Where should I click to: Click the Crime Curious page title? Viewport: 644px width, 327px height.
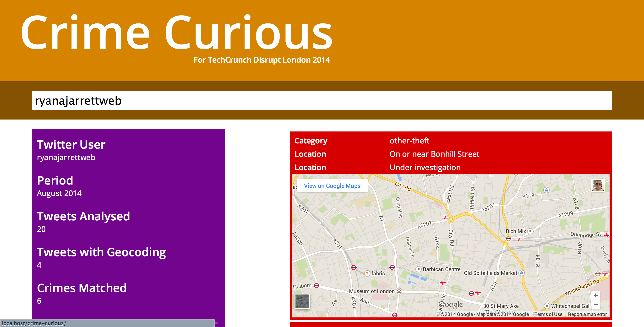coord(176,33)
